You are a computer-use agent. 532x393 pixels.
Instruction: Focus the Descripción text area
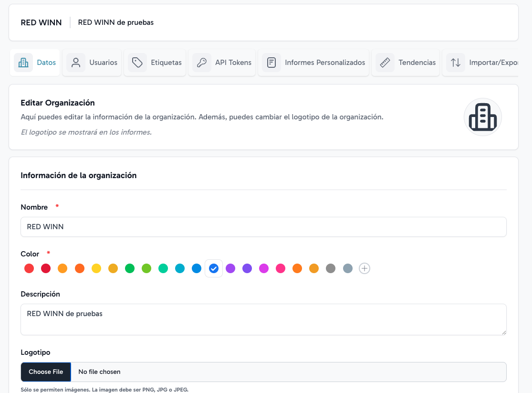tap(263, 319)
